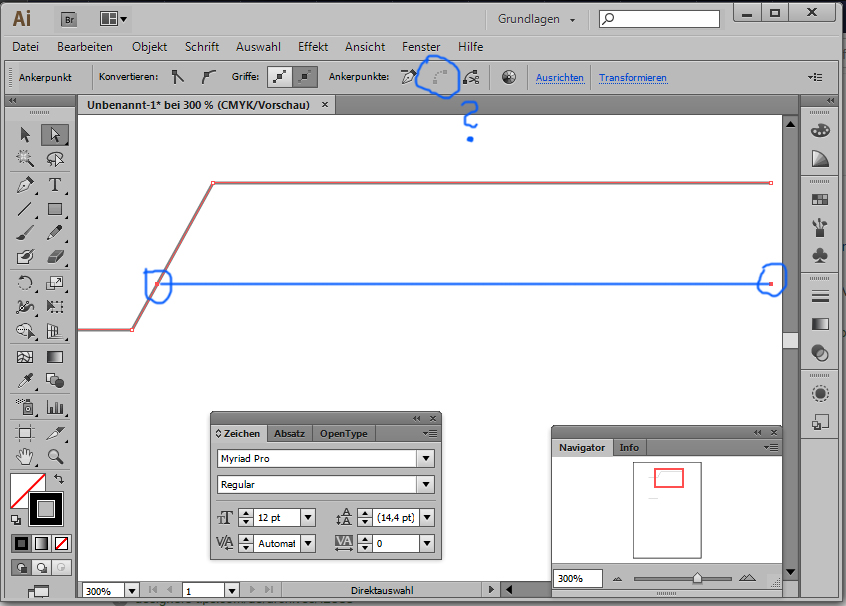The image size is (846, 606).
Task: Open the Effekt menu
Action: coord(313,47)
